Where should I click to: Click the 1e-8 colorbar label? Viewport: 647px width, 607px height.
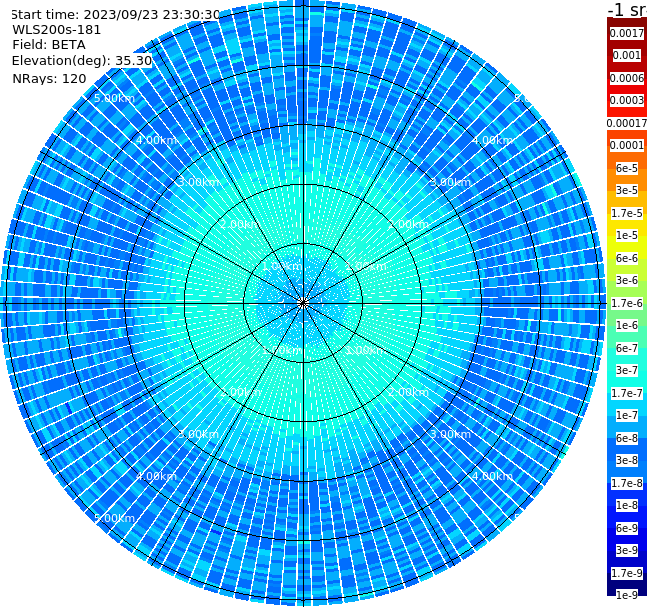627,505
